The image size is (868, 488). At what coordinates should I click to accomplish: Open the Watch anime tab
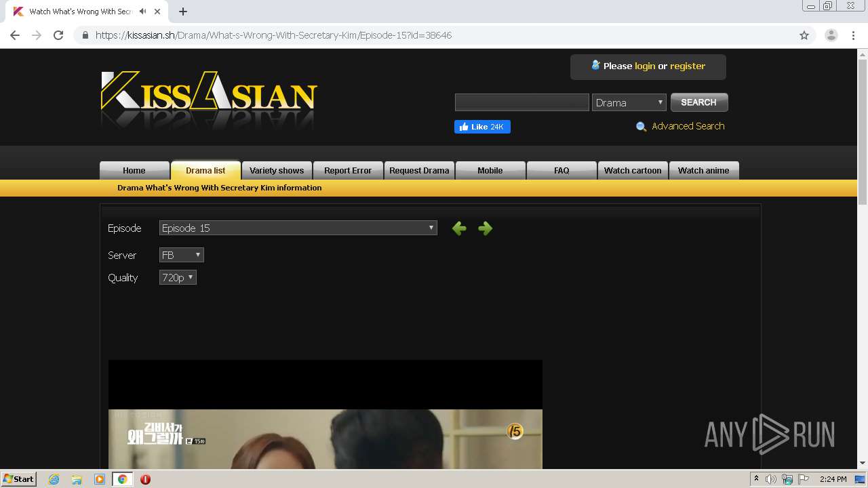coord(704,170)
